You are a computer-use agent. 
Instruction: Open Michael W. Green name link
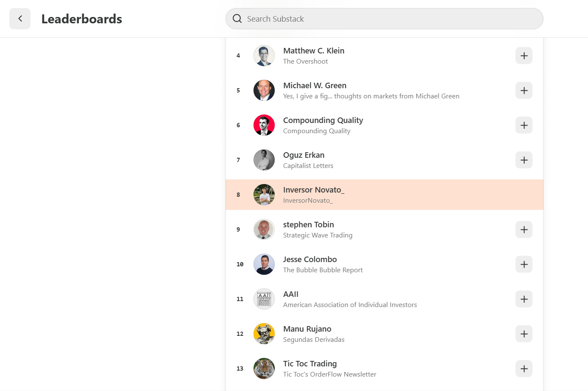click(x=315, y=85)
